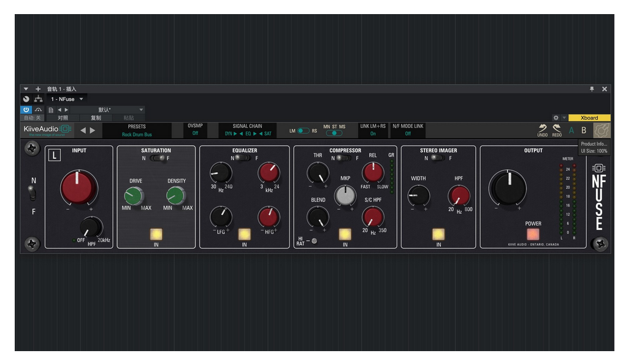Flip the global N/F toggle switch
Screen dimensions: 623x364
pyautogui.click(x=32, y=194)
